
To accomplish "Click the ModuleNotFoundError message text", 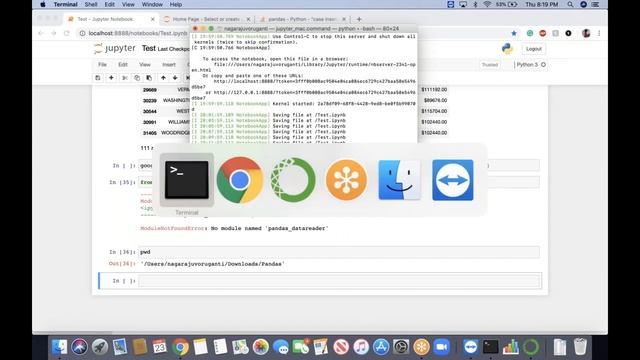I will 234,228.
